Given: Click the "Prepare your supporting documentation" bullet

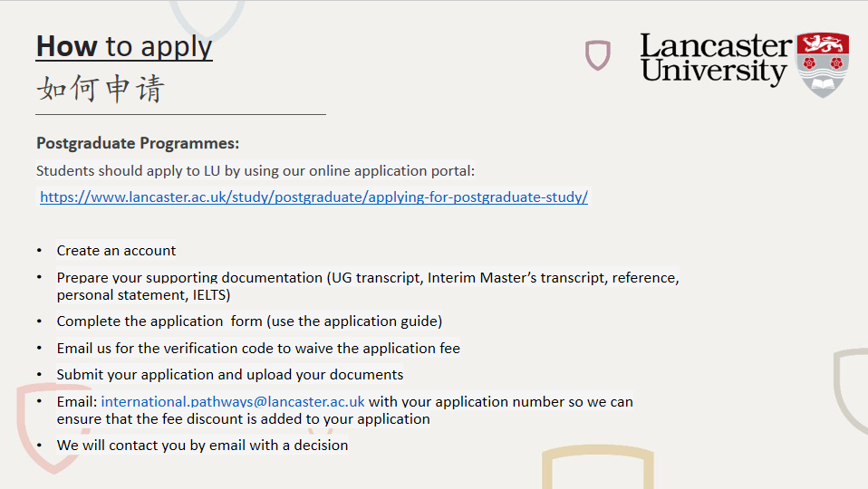Looking at the screenshot, I should [x=367, y=278].
